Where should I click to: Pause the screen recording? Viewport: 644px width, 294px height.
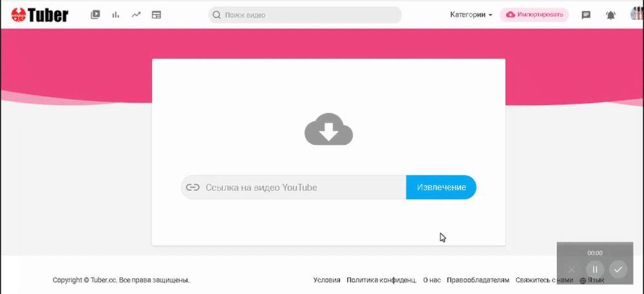click(594, 269)
